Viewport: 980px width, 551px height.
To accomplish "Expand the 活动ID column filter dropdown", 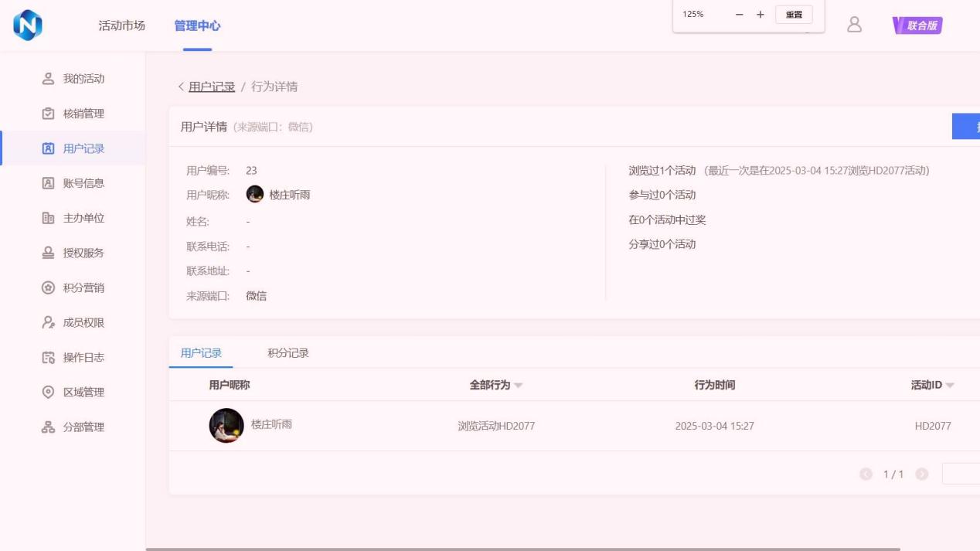I will pos(950,386).
